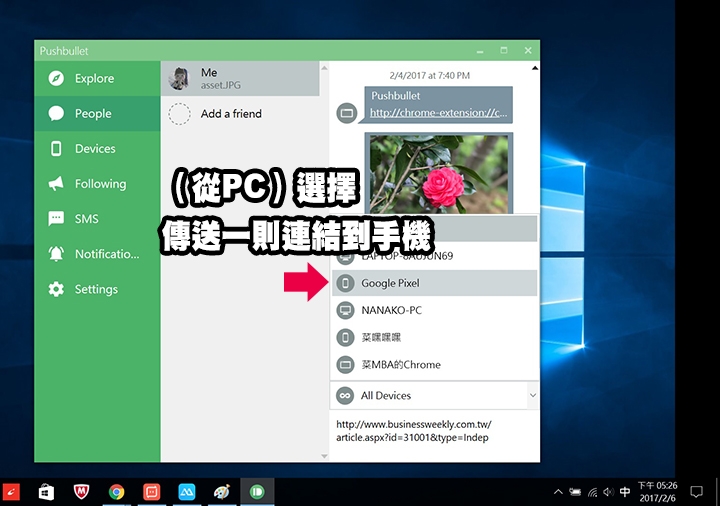
Task: Choose Google Pixel from device list
Action: 434,283
